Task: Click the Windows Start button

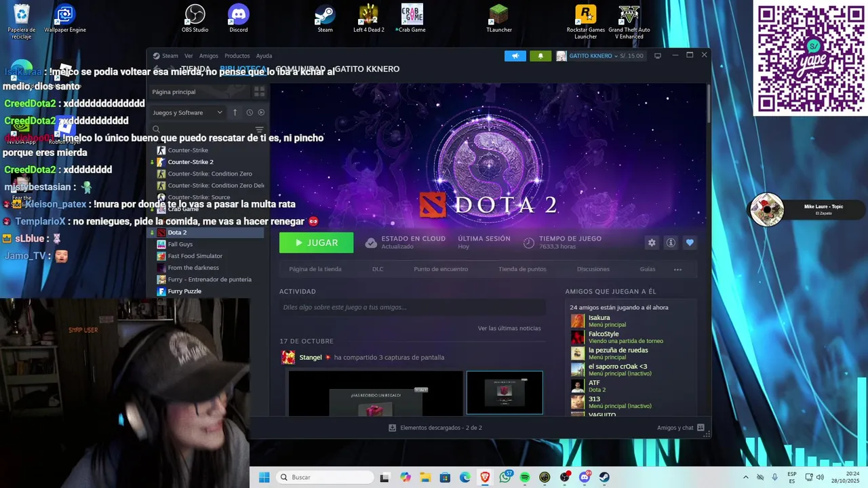Action: [264, 477]
